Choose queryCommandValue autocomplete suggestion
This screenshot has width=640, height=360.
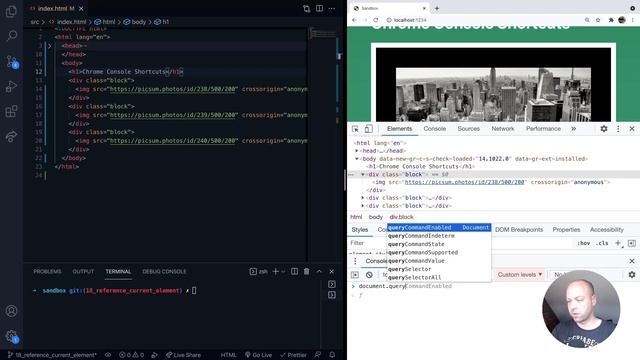439,261
